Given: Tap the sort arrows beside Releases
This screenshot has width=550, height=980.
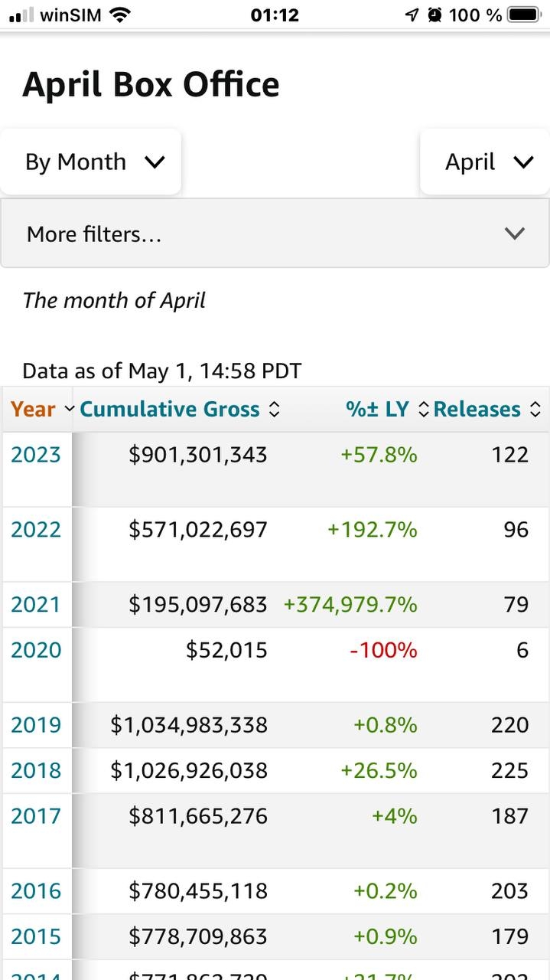Looking at the screenshot, I should coord(535,409).
